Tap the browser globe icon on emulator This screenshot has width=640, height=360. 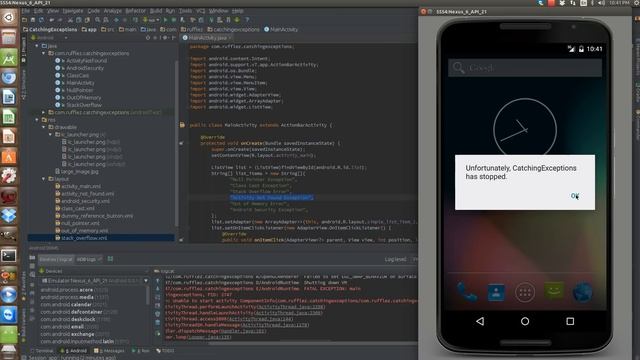pyautogui.click(x=582, y=292)
